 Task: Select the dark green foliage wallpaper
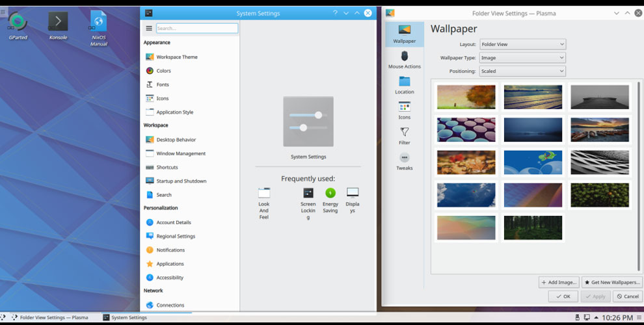coord(600,195)
